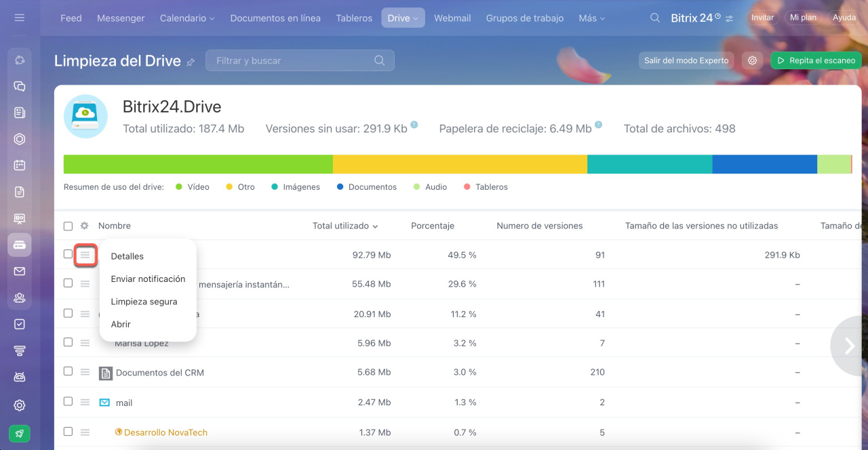Sort by the Total utilizado column
868x450 pixels.
[x=345, y=226]
